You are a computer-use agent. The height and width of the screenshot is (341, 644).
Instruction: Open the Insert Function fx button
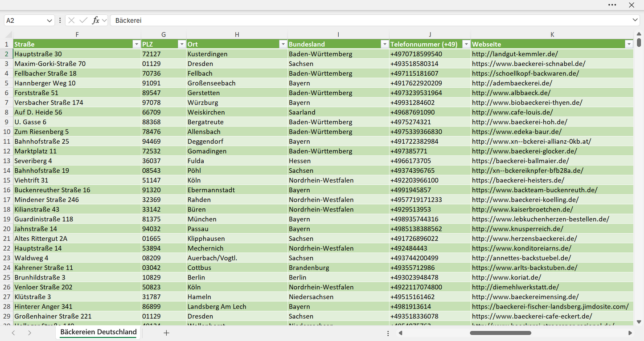[x=95, y=20]
